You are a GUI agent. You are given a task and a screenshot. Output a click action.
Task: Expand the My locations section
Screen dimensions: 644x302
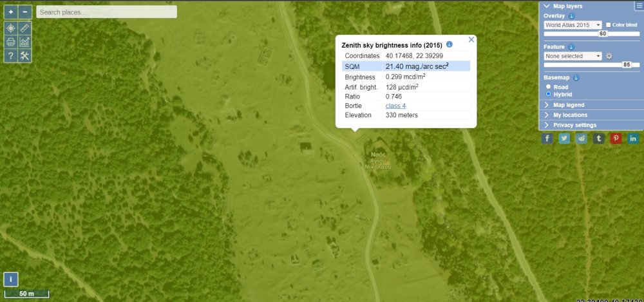pos(570,115)
